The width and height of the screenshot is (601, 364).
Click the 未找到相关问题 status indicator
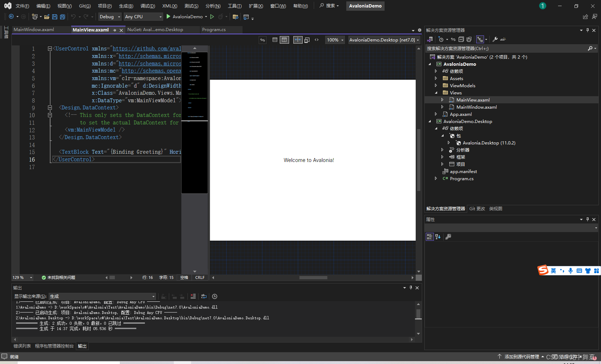click(58, 277)
